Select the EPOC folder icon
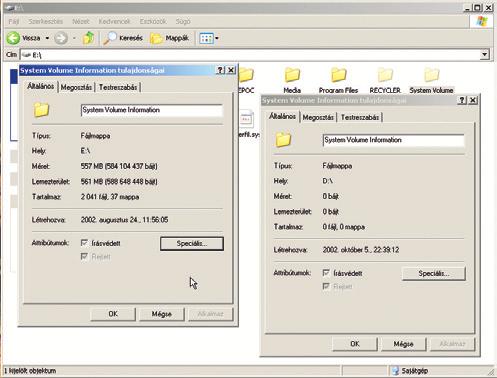Viewport: 497px width, 378px height. point(246,75)
